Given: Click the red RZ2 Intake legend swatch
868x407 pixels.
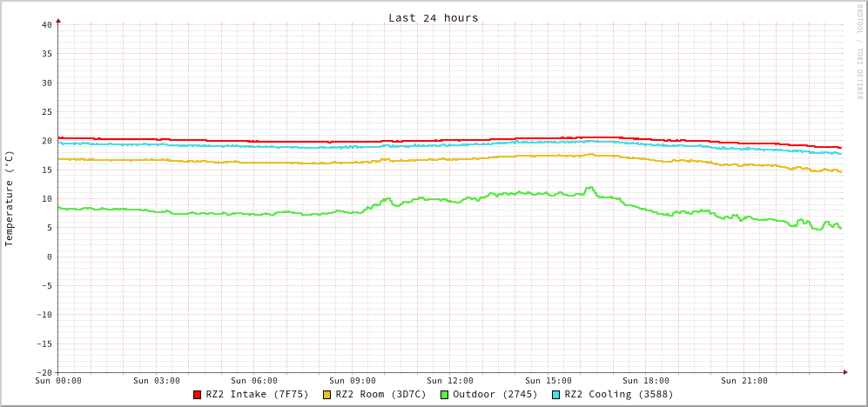Looking at the screenshot, I should tap(198, 395).
